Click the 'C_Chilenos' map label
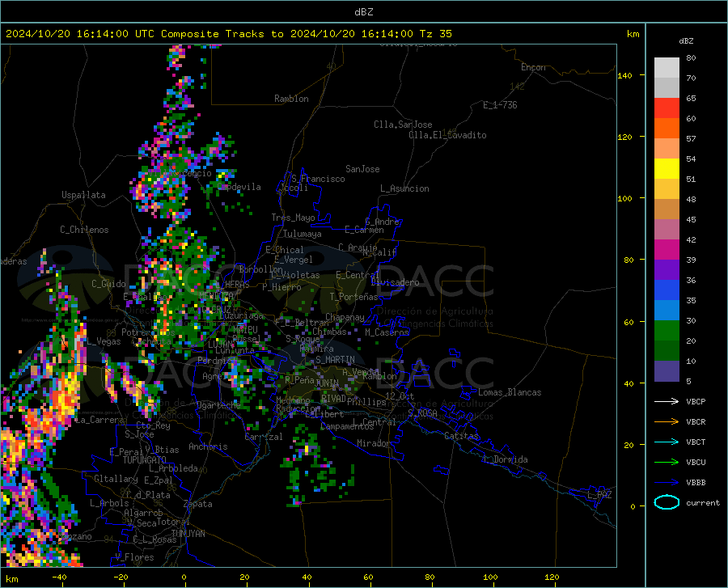The image size is (728, 588). point(84,230)
